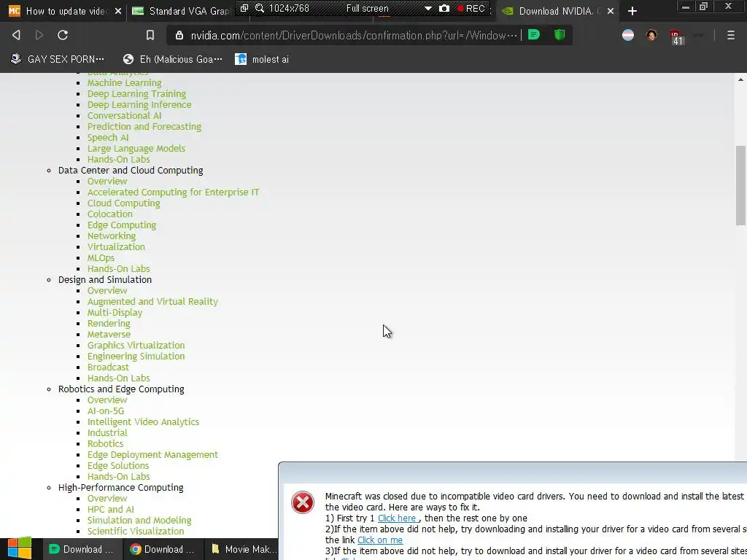Open the Scientific Visualization link
This screenshot has width=747, height=560.
135,532
